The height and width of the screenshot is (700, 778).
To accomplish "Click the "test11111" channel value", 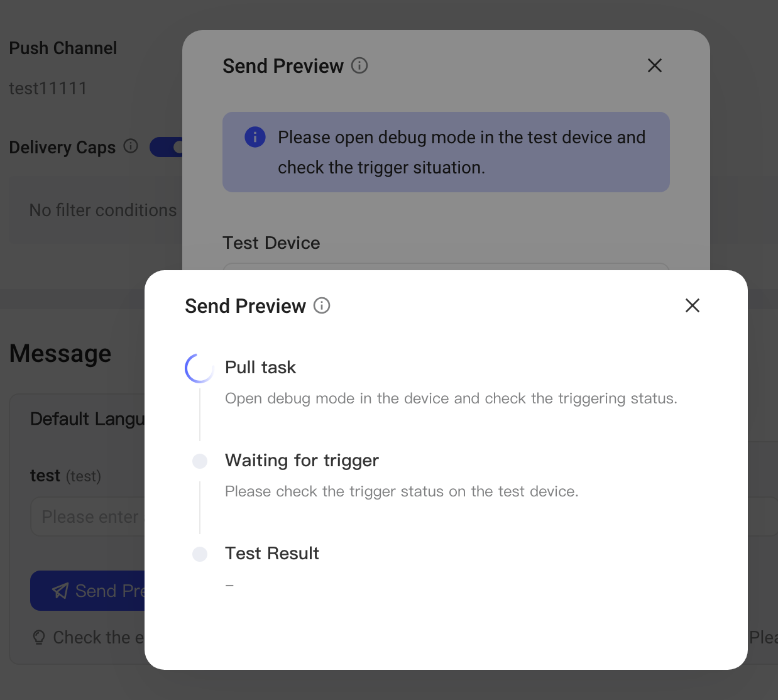I will coord(48,89).
